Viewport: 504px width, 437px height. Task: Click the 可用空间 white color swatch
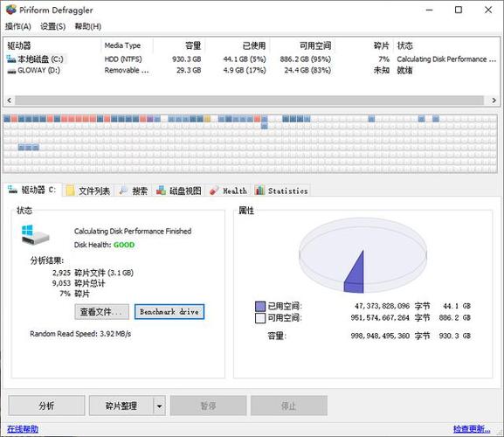260,318
